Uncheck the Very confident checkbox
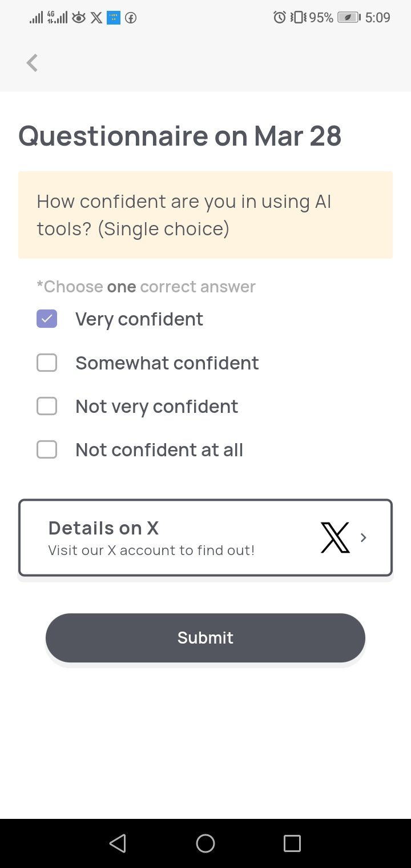Viewport: 411px width, 868px height. pyautogui.click(x=47, y=319)
